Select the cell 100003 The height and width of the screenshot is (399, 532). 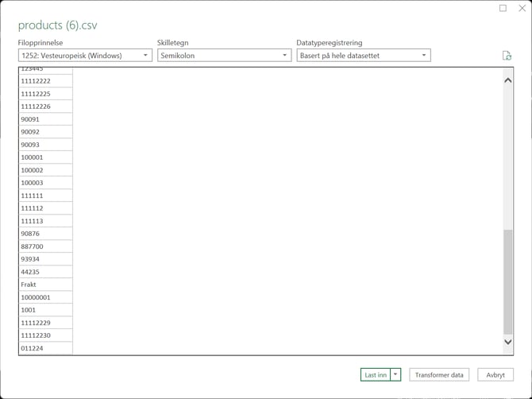click(46, 183)
